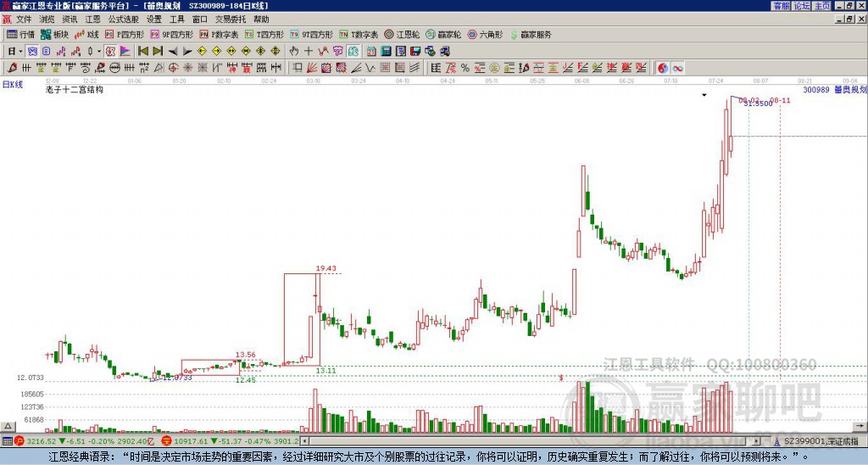Viewport: 868px width, 465px height.
Task: Open the 9T四方形 tool
Action: [x=312, y=34]
